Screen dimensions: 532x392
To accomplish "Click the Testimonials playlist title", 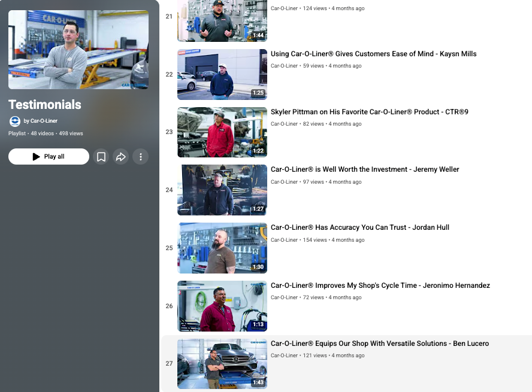I will click(x=44, y=105).
